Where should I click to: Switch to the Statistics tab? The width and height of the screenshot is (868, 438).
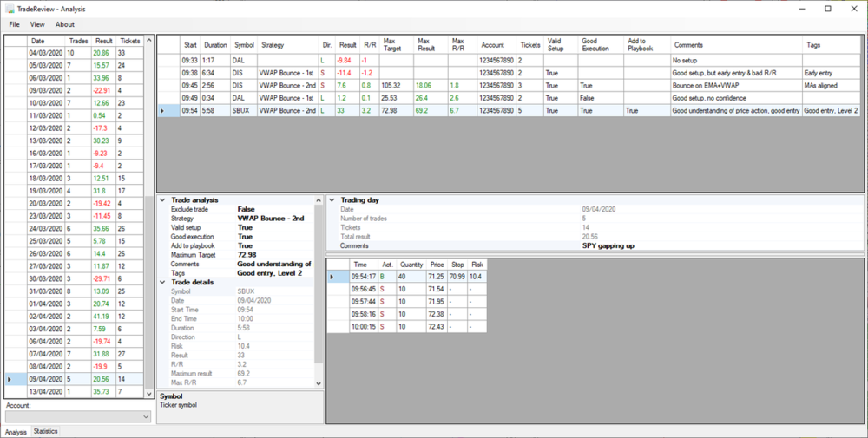pyautogui.click(x=45, y=431)
